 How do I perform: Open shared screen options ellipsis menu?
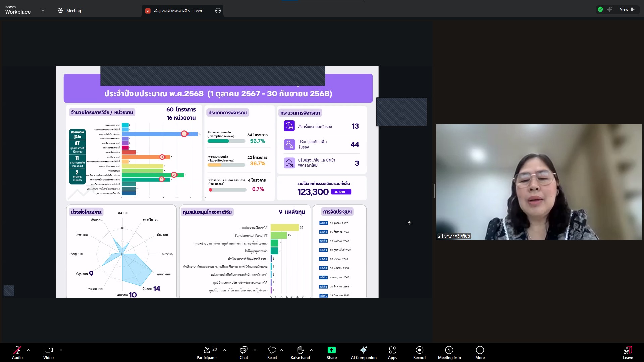(218, 11)
